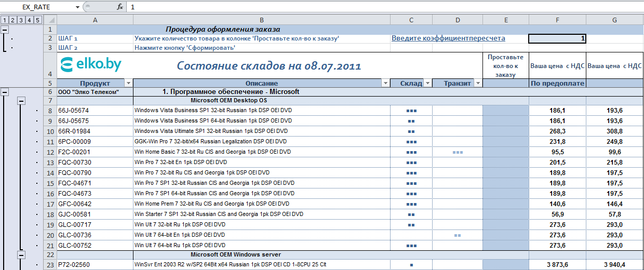Image resolution: width=644 pixels, height=270 pixels.
Task: Click product code 6PC-00009
Action: [x=74, y=142]
